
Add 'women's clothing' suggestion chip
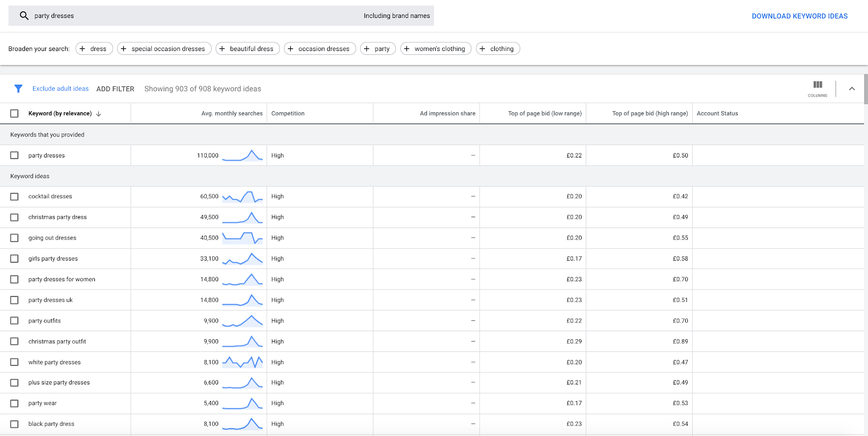coord(436,49)
